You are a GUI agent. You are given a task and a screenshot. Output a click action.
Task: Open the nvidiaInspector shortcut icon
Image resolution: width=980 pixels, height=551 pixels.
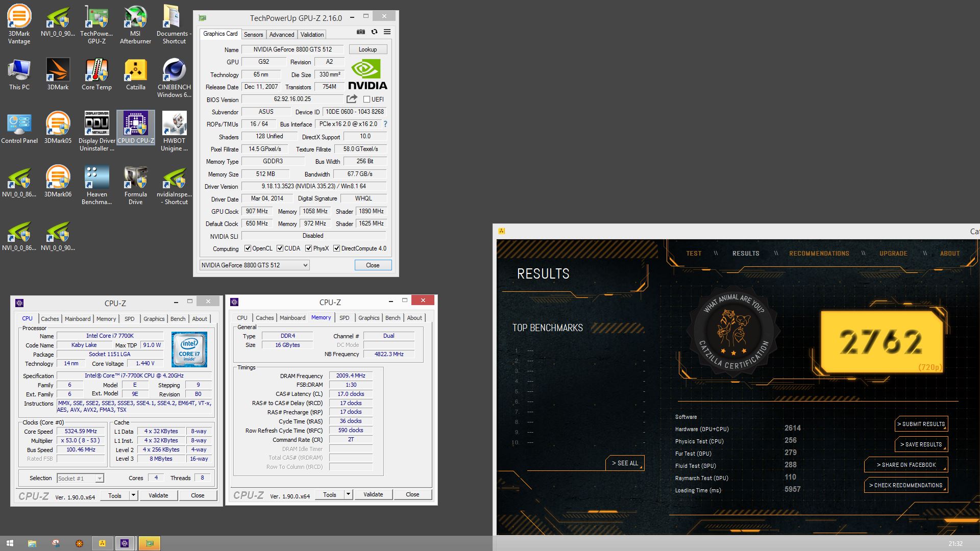click(174, 185)
